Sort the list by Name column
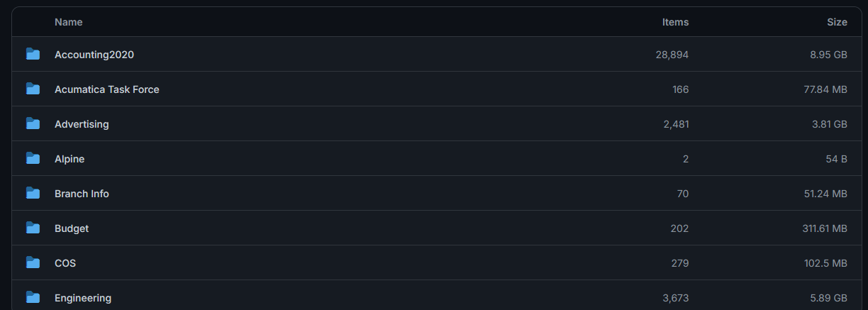 tap(69, 22)
